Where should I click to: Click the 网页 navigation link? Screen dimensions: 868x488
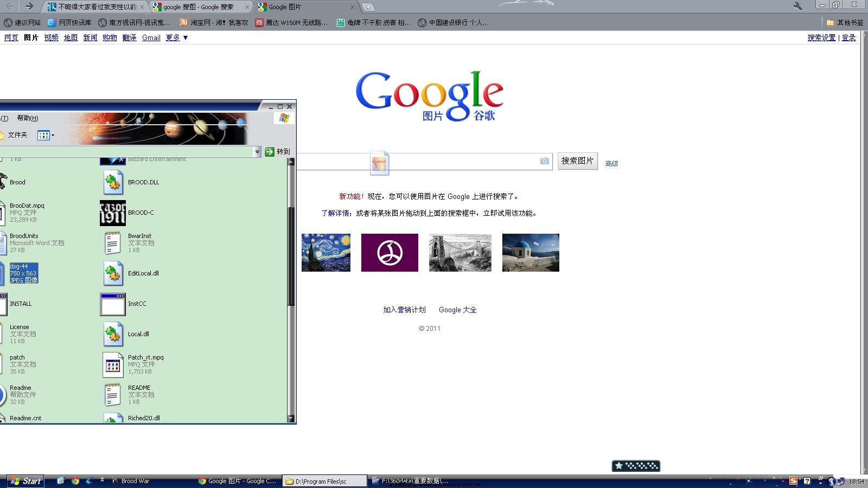(11, 38)
